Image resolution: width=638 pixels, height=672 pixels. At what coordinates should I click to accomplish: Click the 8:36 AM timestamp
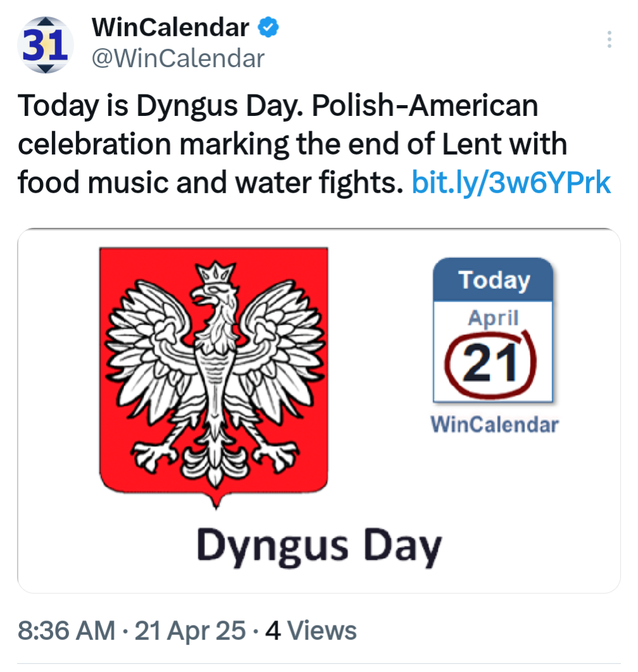67,630
